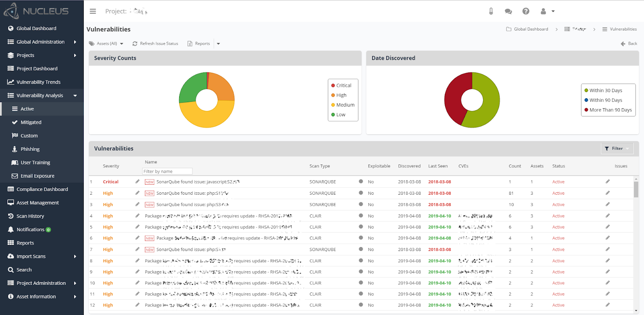
Task: Go to Global Dashboard breadcrumb link
Action: (527, 29)
